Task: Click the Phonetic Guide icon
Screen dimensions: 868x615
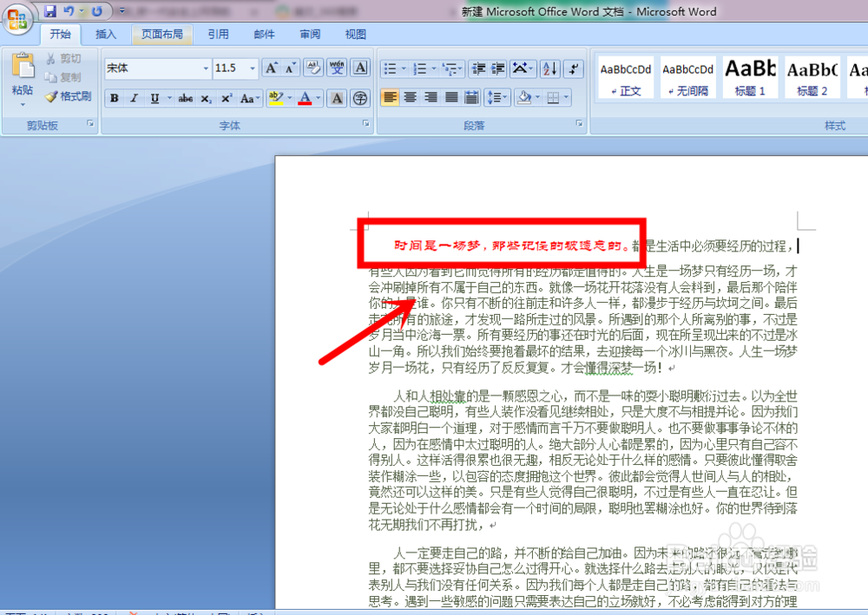Action: (336, 68)
